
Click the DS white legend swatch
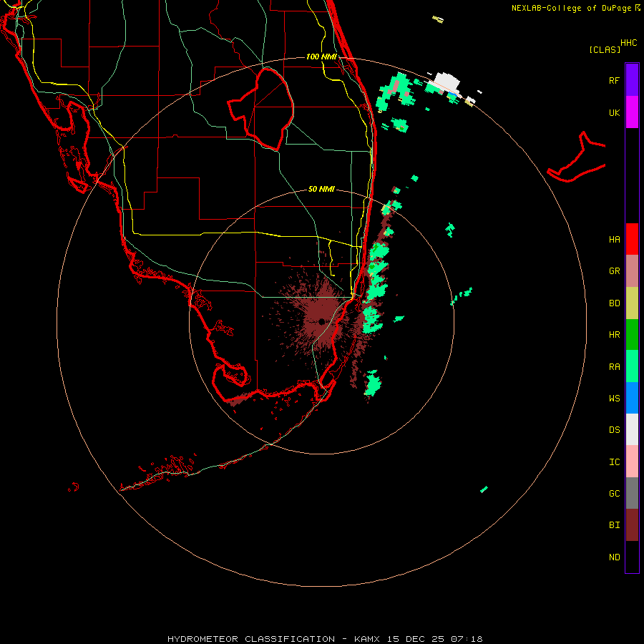coord(632,429)
